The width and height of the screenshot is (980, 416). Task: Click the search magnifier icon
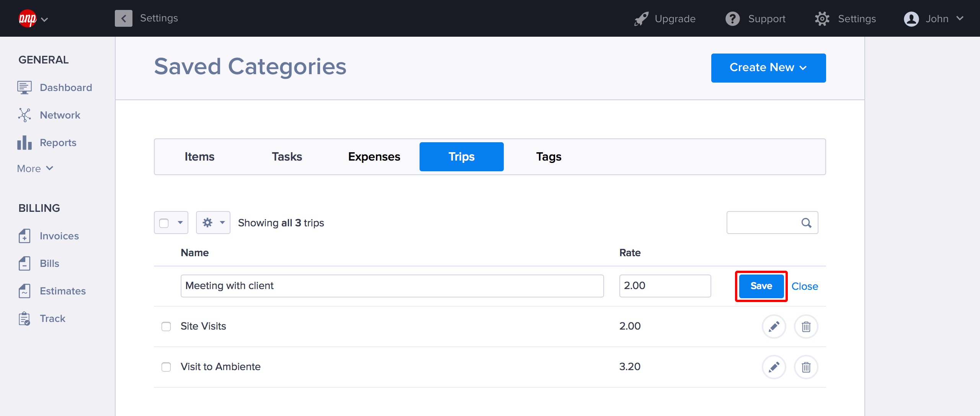(806, 223)
